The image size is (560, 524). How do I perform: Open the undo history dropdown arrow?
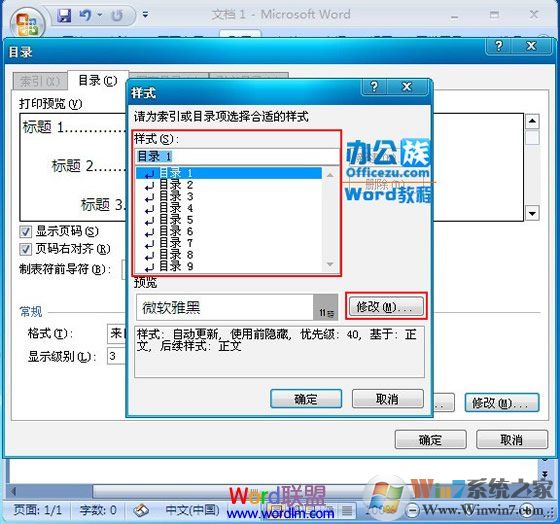tap(100, 15)
